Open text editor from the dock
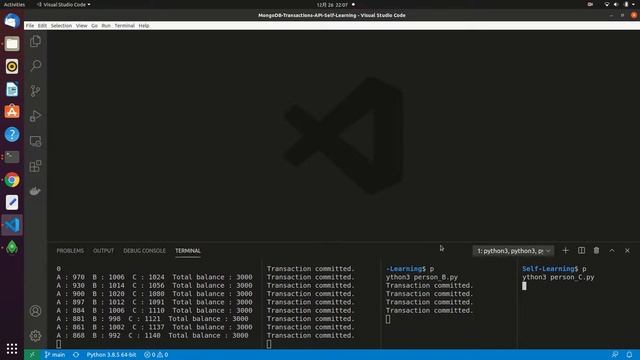The height and width of the screenshot is (360, 640). click(12, 202)
